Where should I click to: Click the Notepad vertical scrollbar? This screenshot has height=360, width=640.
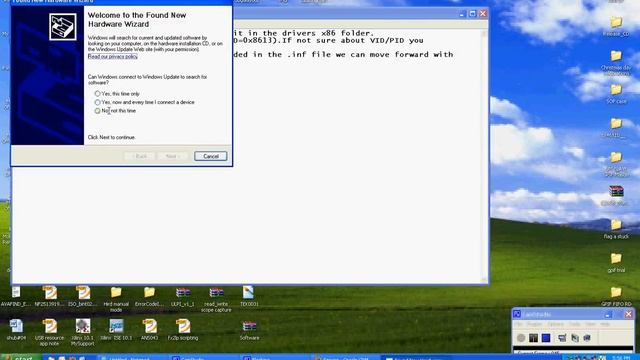(484, 156)
